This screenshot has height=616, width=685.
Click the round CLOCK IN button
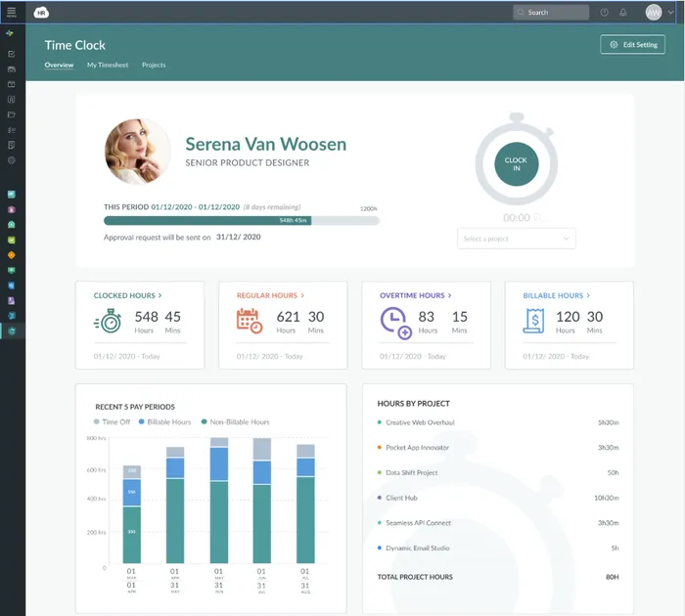(x=517, y=164)
